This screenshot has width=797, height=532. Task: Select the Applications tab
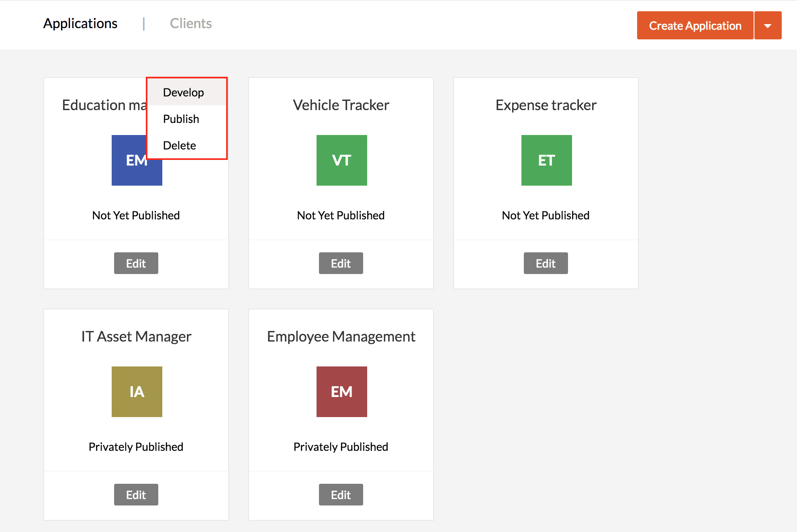click(80, 23)
